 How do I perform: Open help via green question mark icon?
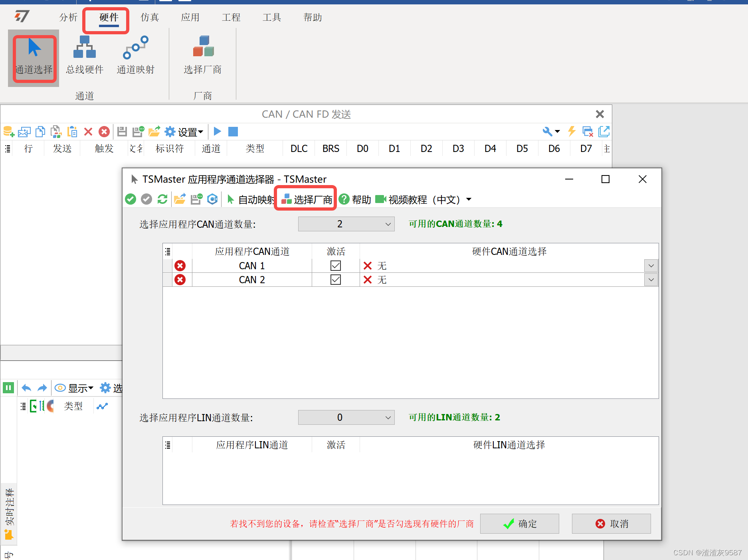(344, 199)
